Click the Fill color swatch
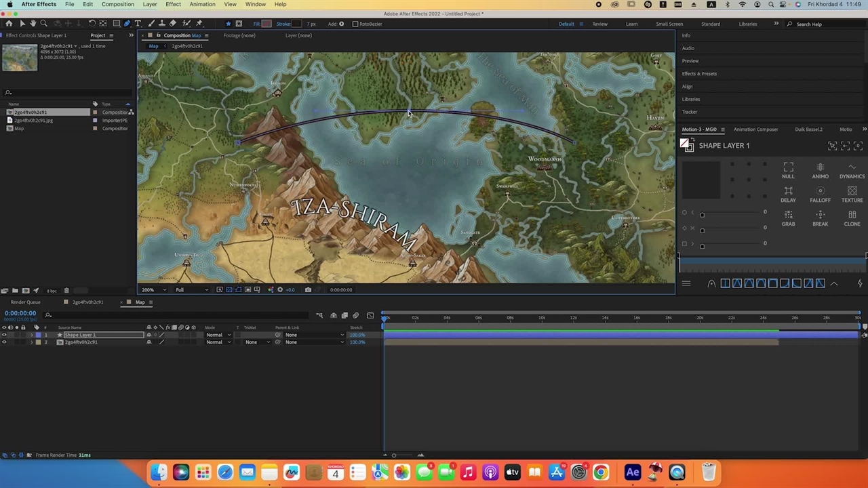868x488 pixels. (x=267, y=24)
